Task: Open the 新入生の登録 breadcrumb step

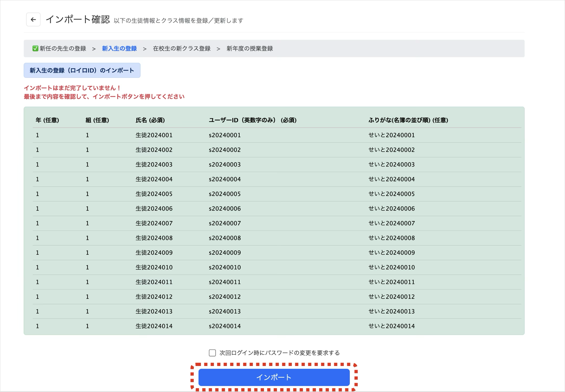Action: (119, 48)
